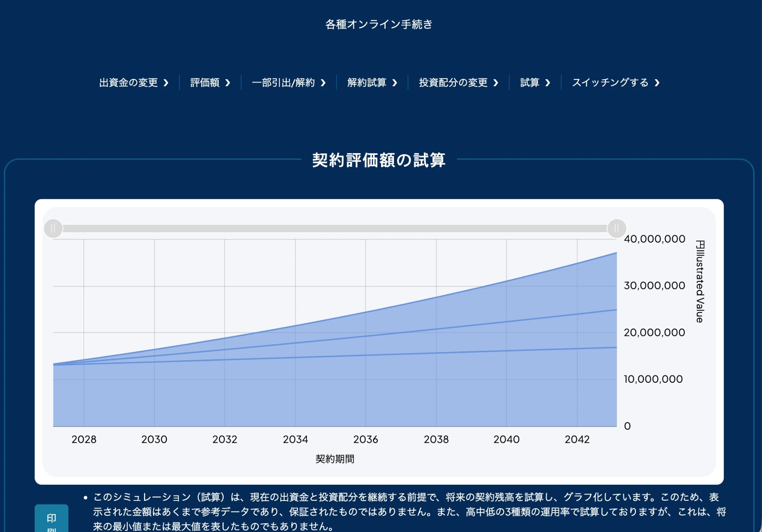Click the 20,000,000 y-axis label
762x532 pixels.
tap(655, 332)
